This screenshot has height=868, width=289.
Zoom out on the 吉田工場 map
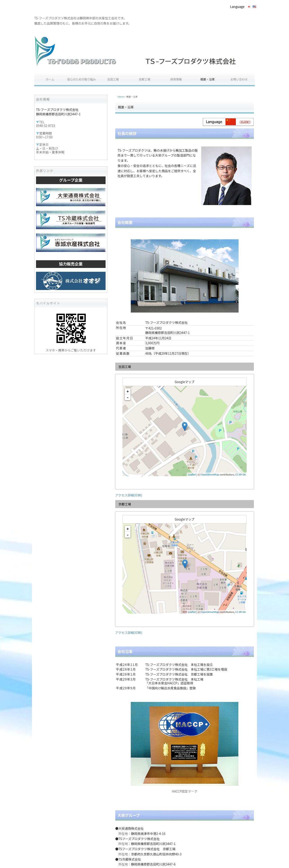click(x=128, y=398)
